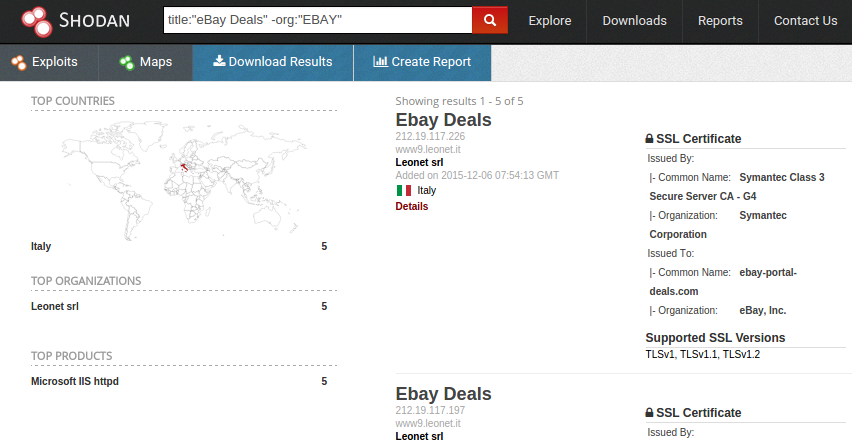
Task: Click the world map Italy highlight
Action: point(184,167)
